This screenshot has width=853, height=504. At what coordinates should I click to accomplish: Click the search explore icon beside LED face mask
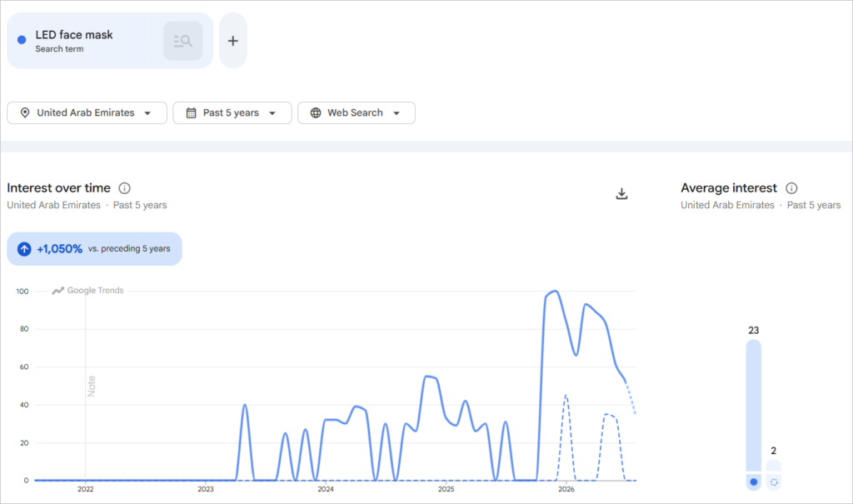tap(182, 41)
